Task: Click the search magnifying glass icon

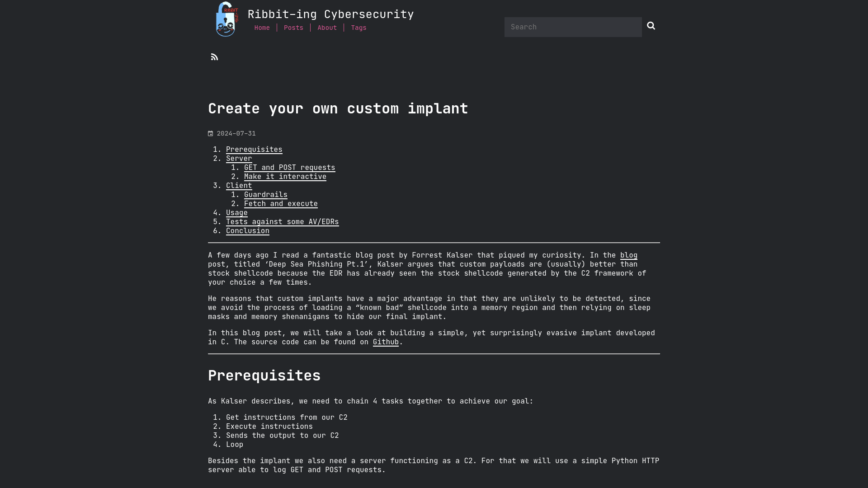Action: [x=651, y=26]
